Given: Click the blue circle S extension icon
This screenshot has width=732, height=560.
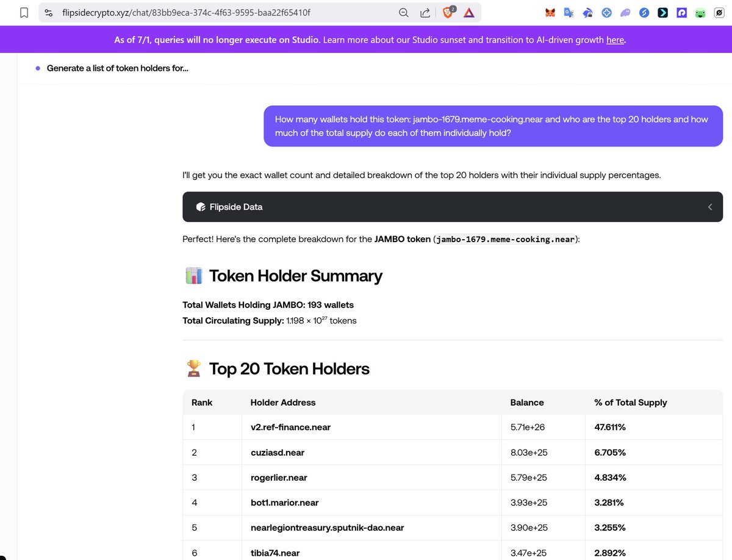Looking at the screenshot, I should click(644, 12).
